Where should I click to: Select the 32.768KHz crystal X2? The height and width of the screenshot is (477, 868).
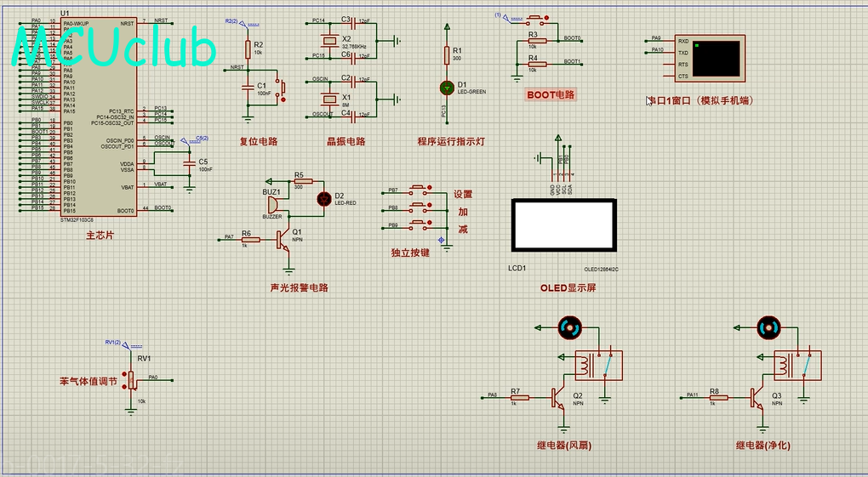[330, 40]
